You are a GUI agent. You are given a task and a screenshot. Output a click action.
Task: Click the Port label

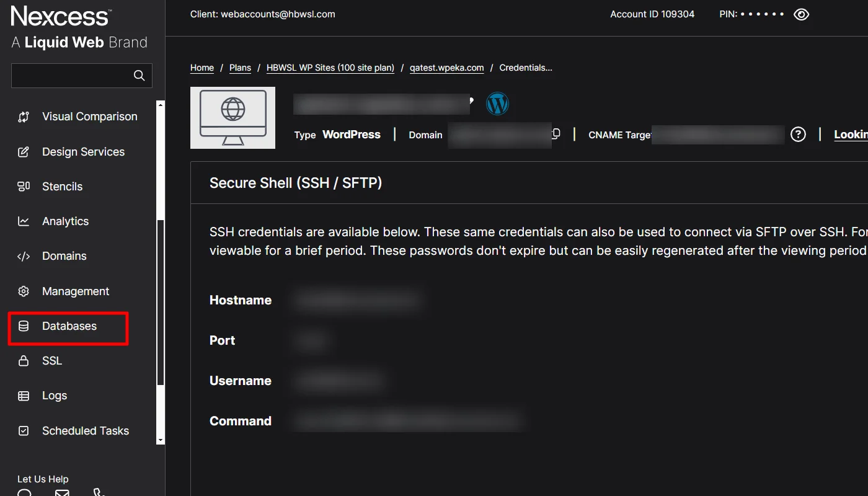(x=223, y=340)
